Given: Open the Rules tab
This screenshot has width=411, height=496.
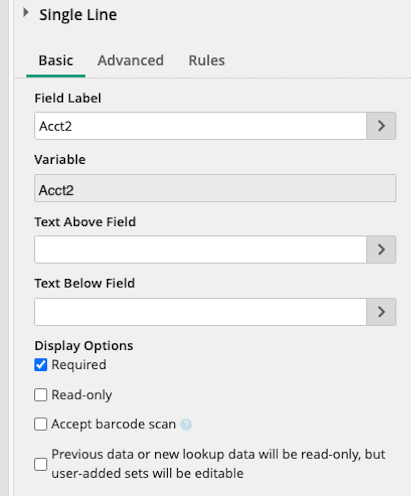Looking at the screenshot, I should (207, 61).
